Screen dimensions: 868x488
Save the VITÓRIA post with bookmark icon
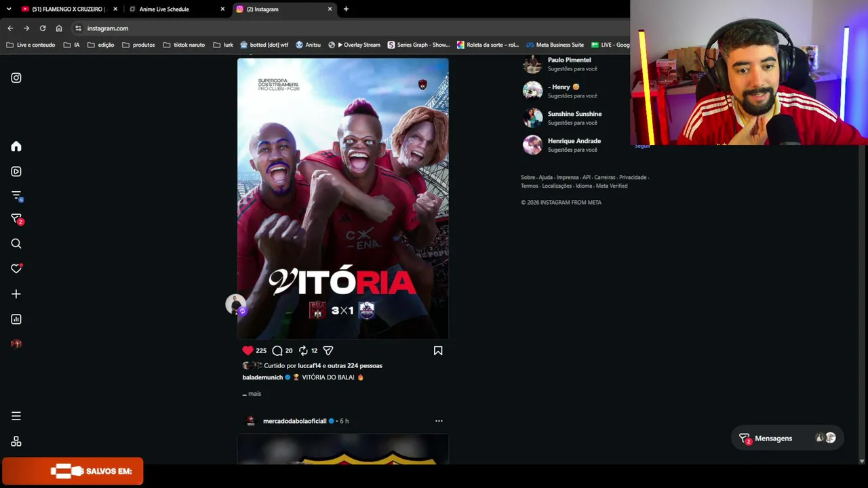click(438, 350)
